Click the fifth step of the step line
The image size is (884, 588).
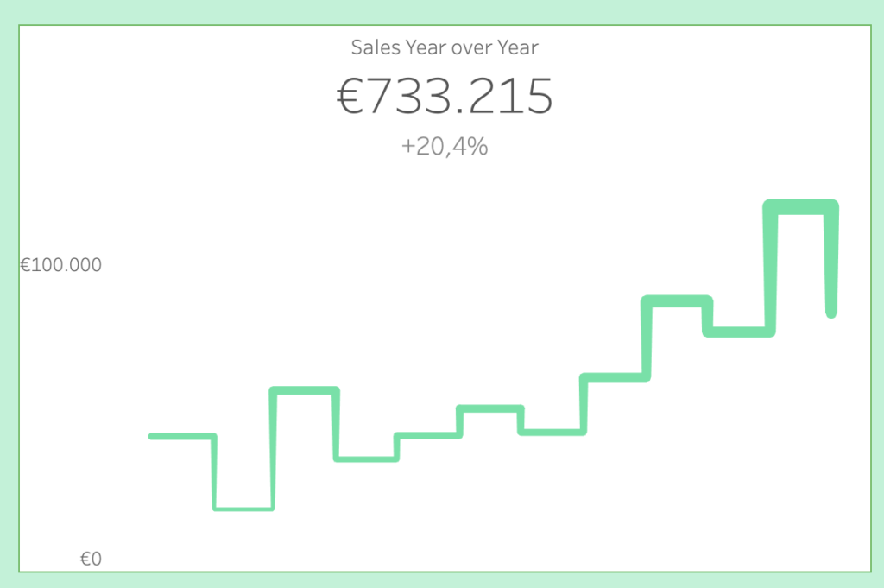[x=427, y=434]
